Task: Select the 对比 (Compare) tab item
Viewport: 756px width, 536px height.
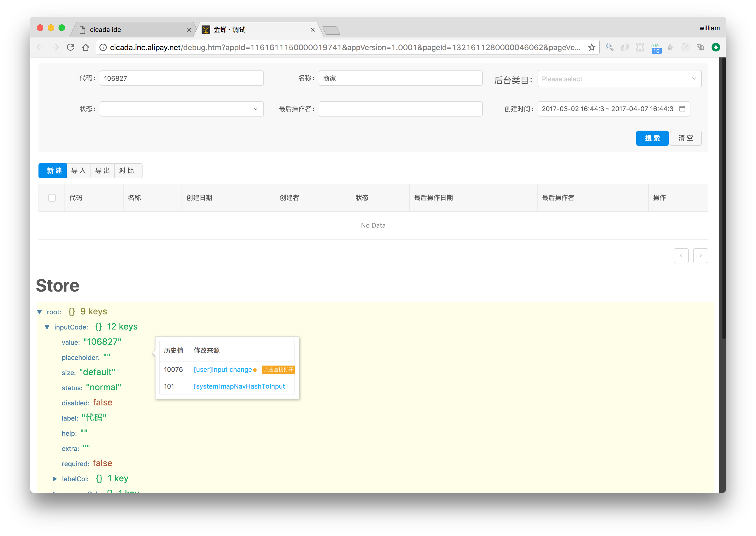Action: pos(127,170)
